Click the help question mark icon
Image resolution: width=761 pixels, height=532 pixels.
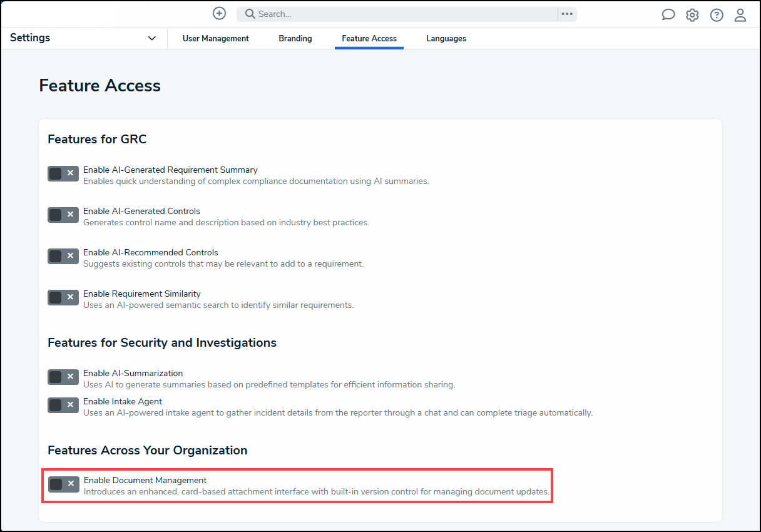pos(716,14)
